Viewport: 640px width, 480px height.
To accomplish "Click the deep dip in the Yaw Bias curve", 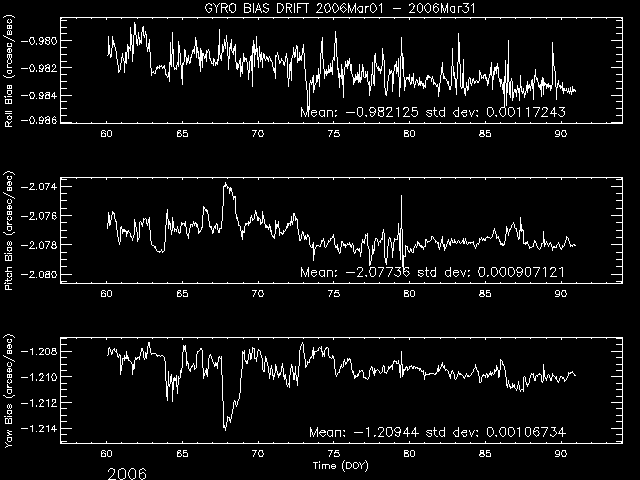I will tap(225, 427).
